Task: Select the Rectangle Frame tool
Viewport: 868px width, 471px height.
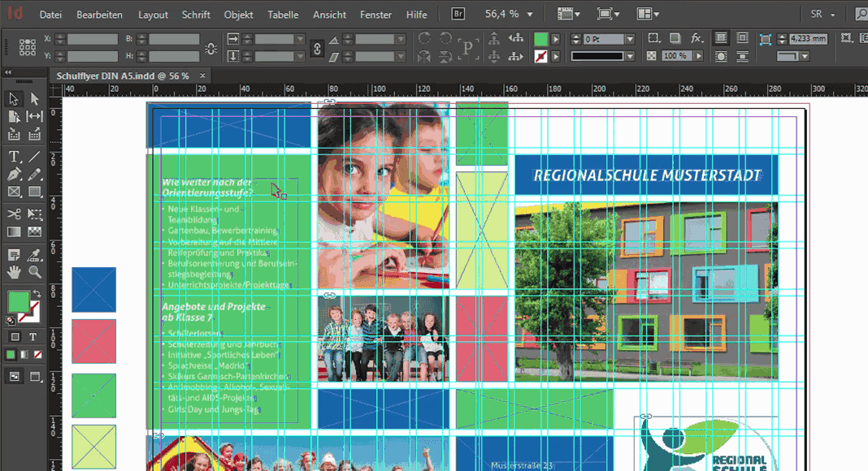Action: [14, 192]
